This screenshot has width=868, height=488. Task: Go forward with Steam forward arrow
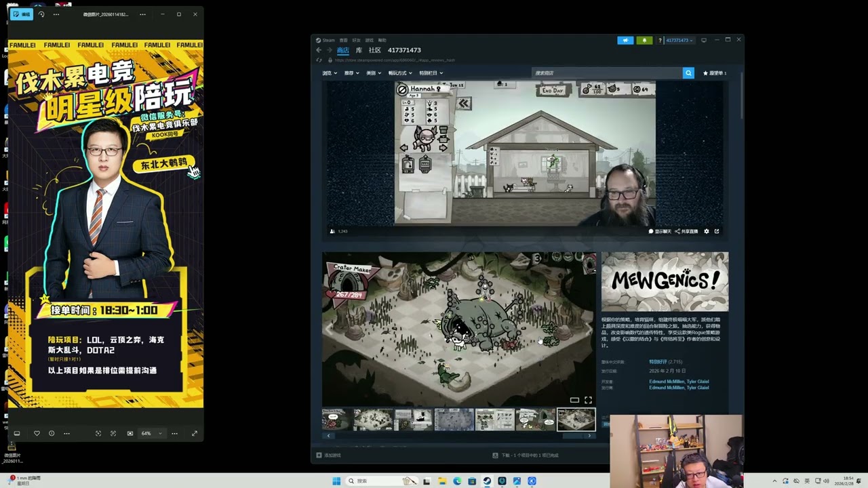point(329,50)
